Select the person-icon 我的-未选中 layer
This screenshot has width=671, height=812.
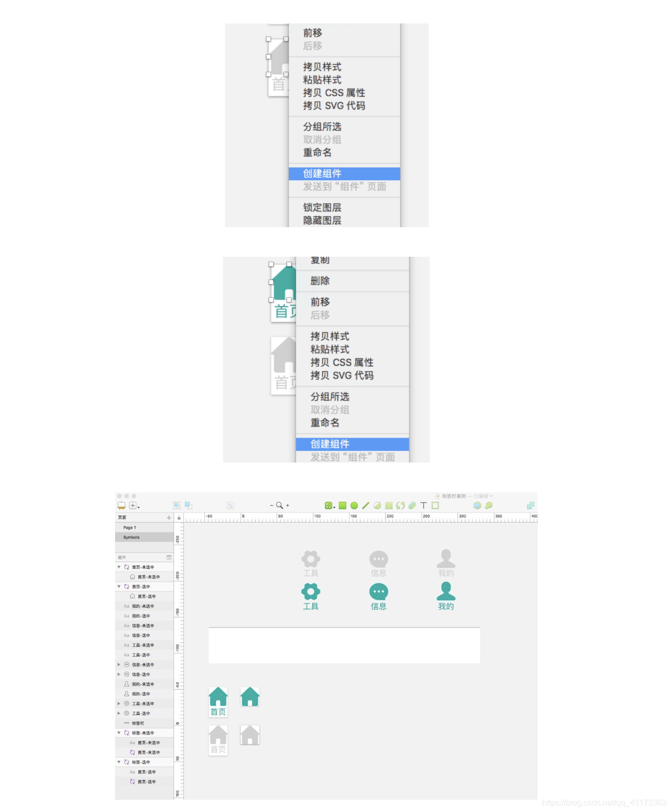click(x=145, y=684)
